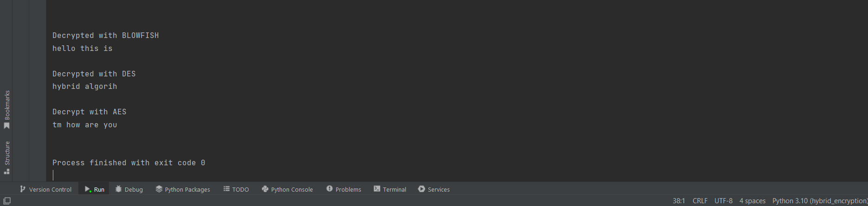This screenshot has height=206, width=868.
Task: Toggle tool window bars button in corner
Action: point(7,201)
